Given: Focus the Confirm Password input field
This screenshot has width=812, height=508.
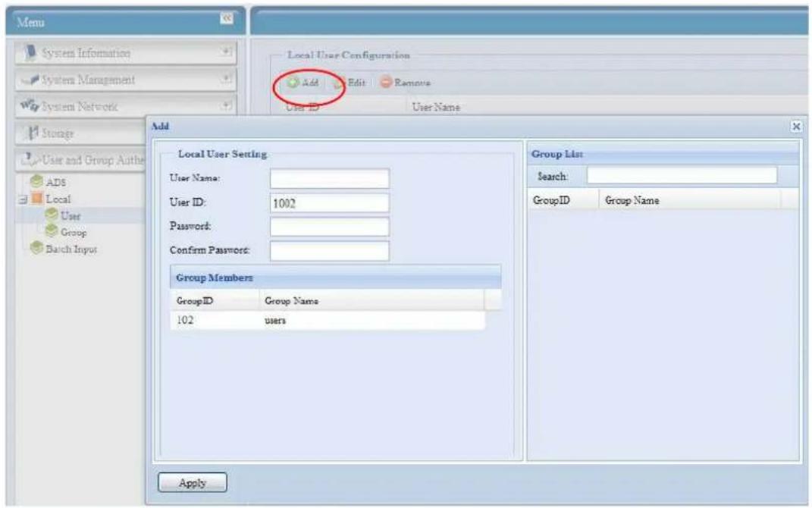Looking at the screenshot, I should 329,251.
